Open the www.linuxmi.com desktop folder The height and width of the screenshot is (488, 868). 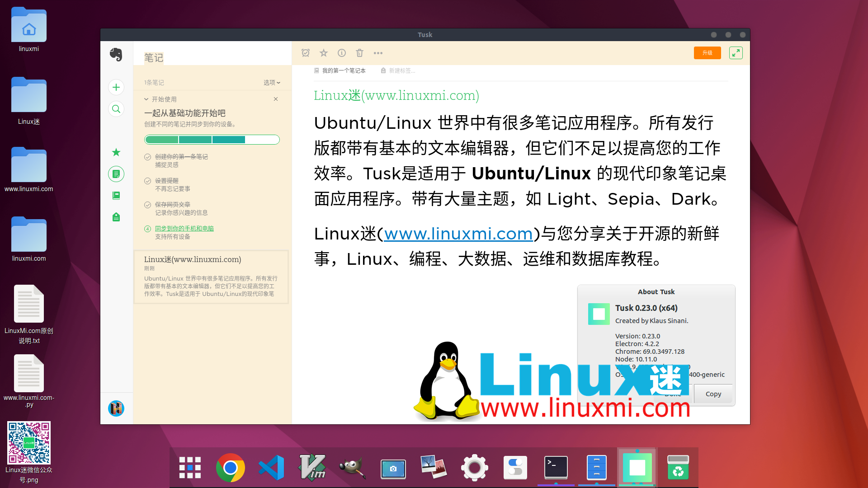click(29, 169)
